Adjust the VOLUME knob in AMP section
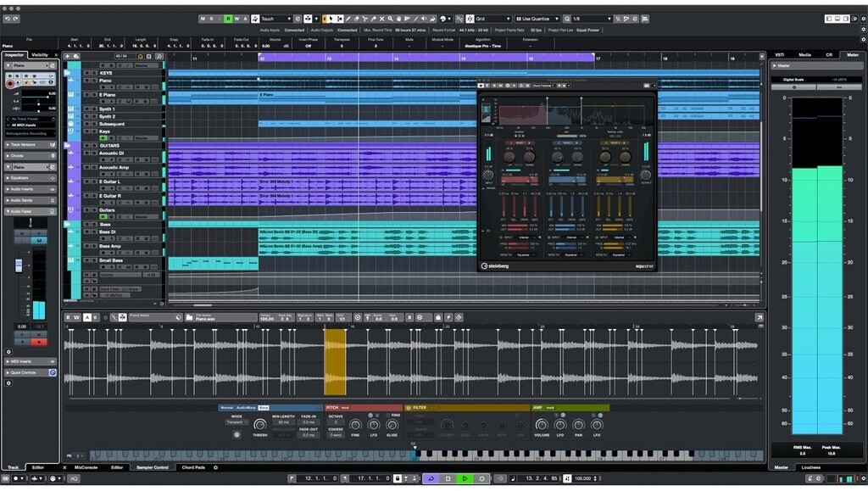The image size is (868, 491). (x=542, y=424)
